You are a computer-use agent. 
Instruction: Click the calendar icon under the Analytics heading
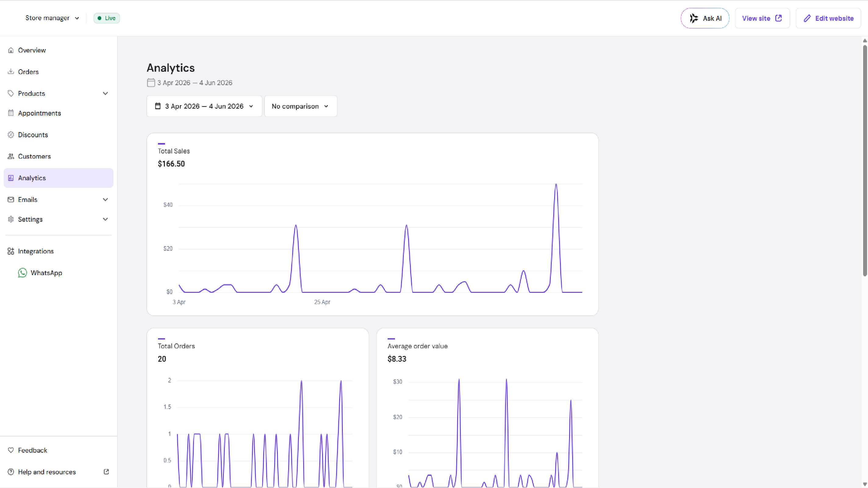coord(151,83)
